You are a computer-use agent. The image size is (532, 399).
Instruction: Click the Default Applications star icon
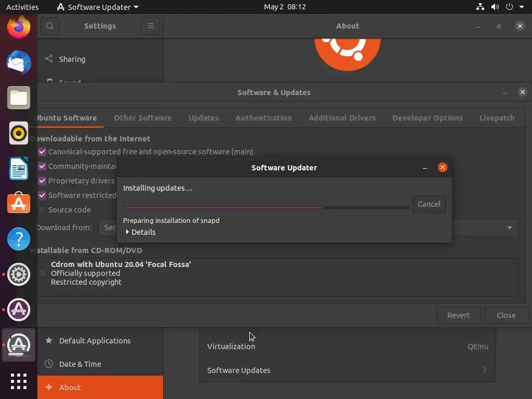tap(49, 340)
